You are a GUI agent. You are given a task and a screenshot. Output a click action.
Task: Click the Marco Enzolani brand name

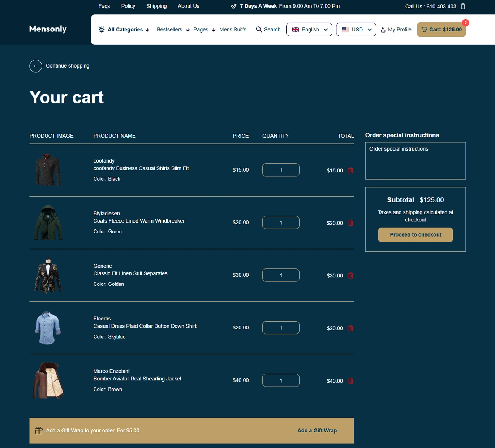(111, 371)
